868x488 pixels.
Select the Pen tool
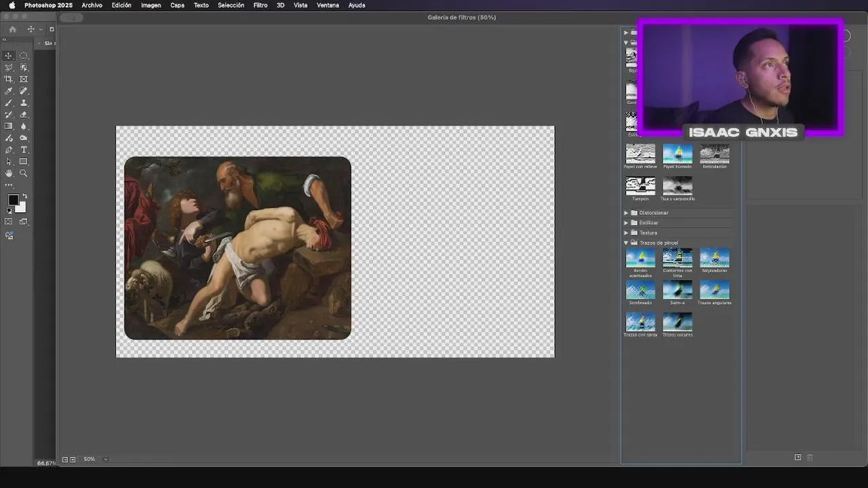9,150
